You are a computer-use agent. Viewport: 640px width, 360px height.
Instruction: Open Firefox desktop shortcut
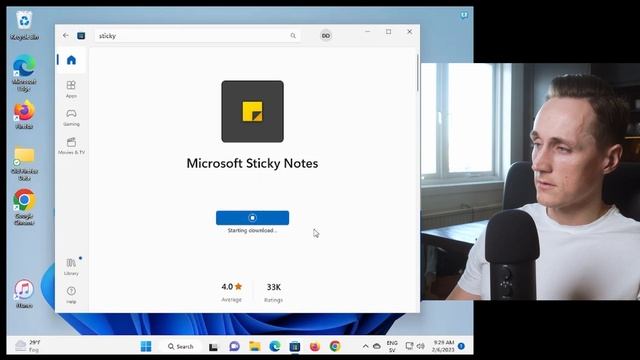click(24, 115)
